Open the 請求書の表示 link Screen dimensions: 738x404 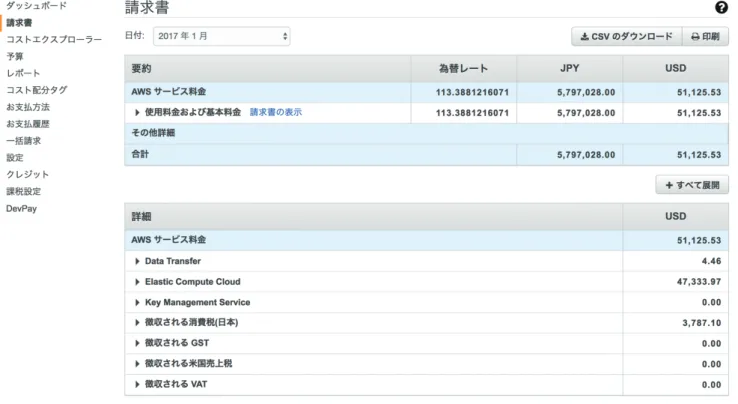pyautogui.click(x=276, y=112)
